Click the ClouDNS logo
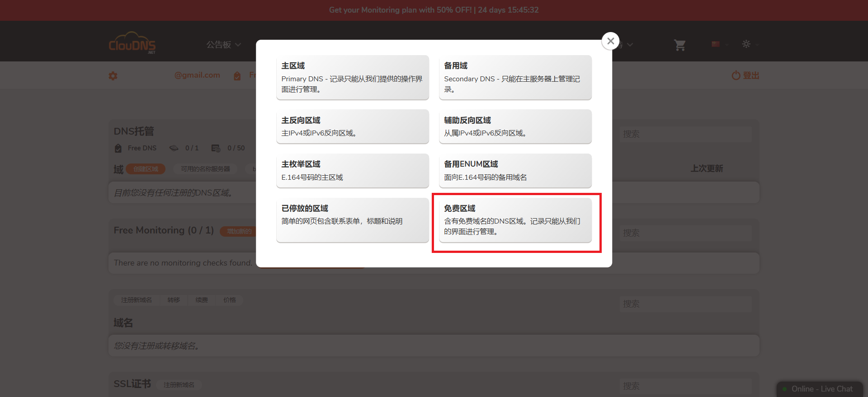 coord(132,43)
